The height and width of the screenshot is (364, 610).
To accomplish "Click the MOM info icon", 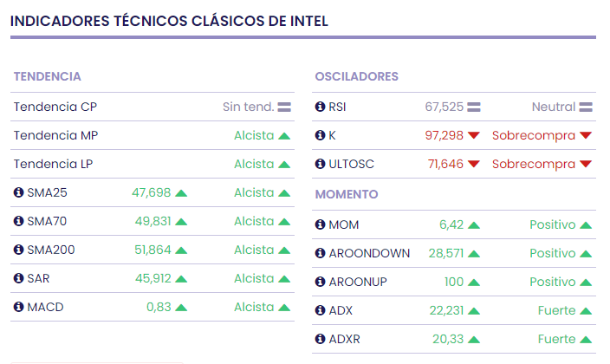I will 320,224.
